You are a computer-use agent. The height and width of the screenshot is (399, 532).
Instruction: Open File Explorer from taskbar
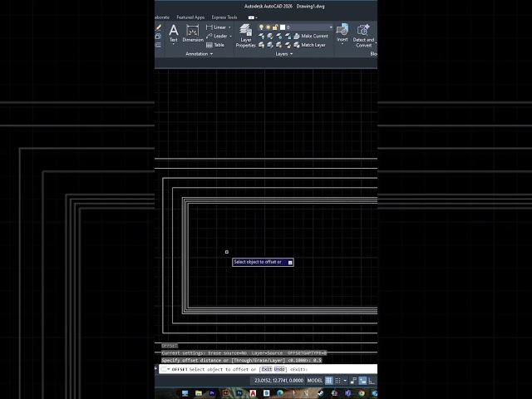pyautogui.click(x=199, y=393)
